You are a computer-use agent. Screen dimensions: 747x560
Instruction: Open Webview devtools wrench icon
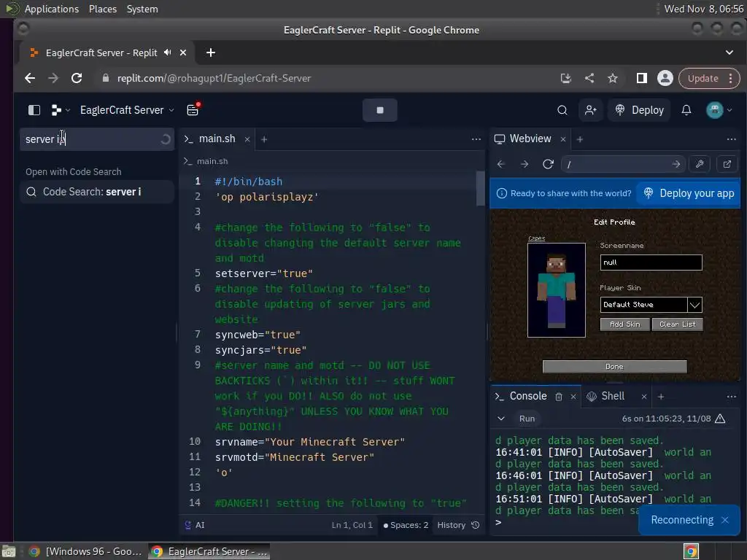point(700,164)
